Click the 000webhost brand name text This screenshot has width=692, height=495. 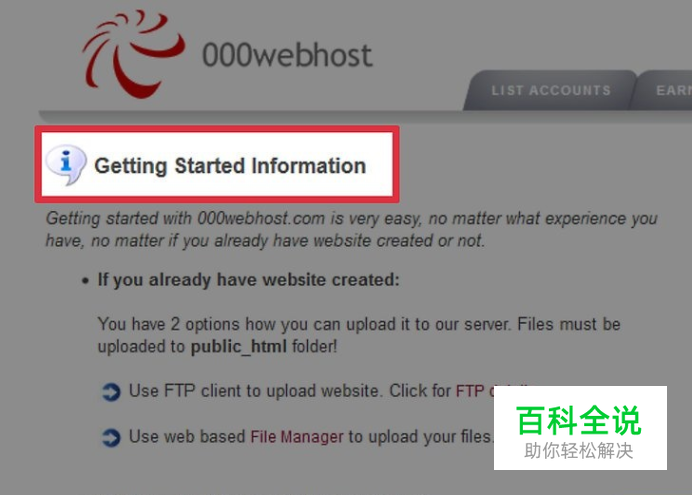click(x=287, y=55)
